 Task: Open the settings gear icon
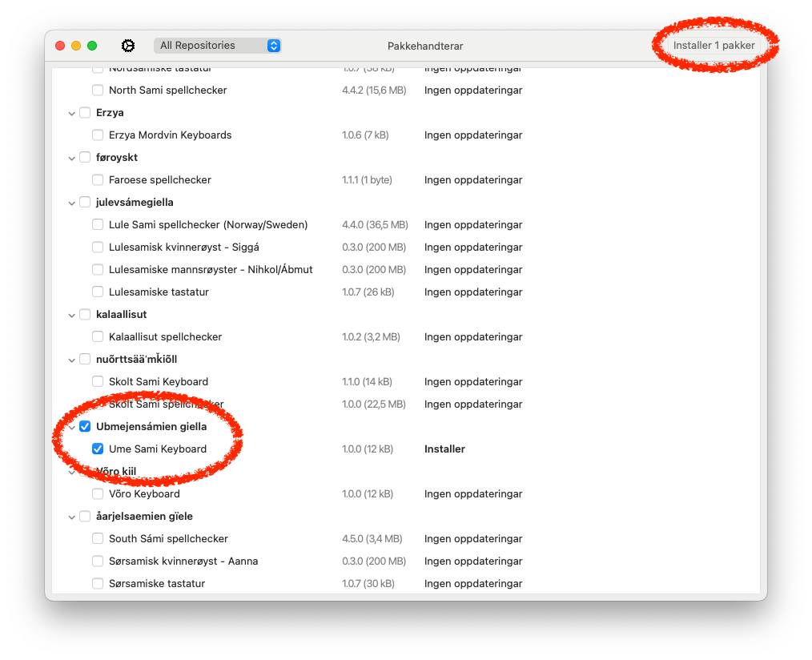[x=128, y=46]
